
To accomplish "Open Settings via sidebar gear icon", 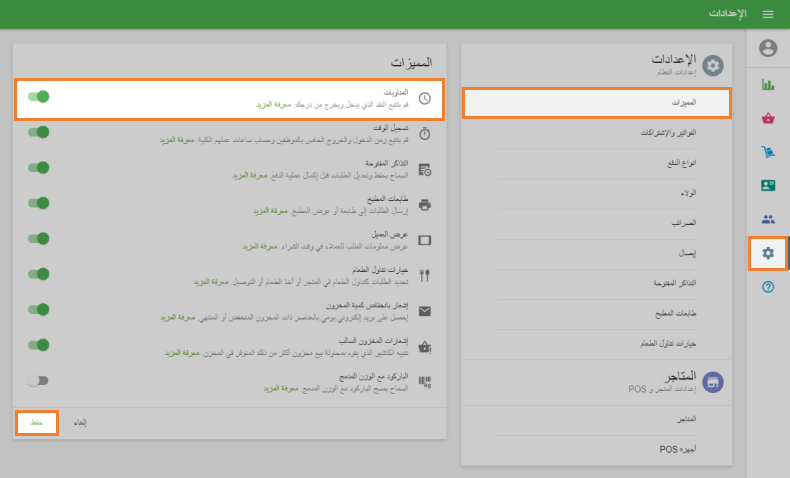I will (768, 253).
